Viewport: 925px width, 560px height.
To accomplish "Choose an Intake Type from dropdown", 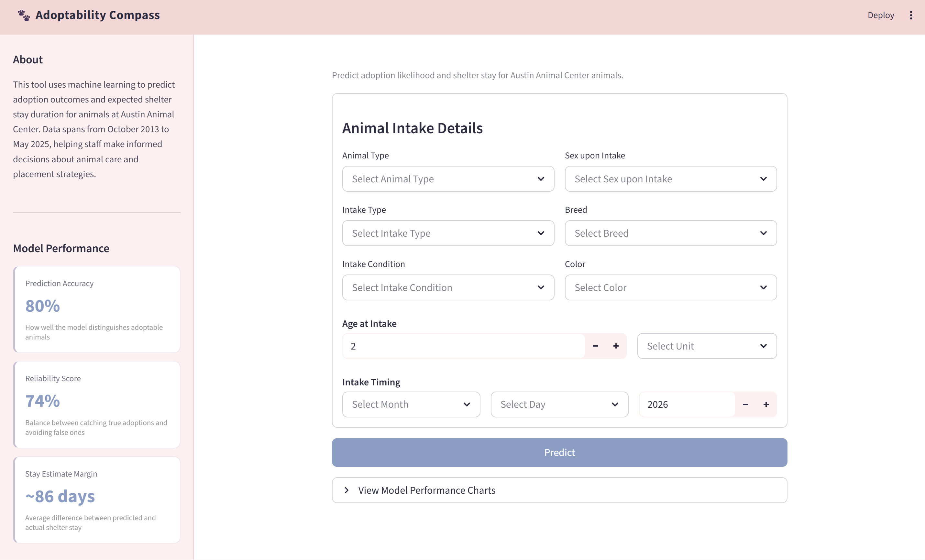I will coord(448,233).
